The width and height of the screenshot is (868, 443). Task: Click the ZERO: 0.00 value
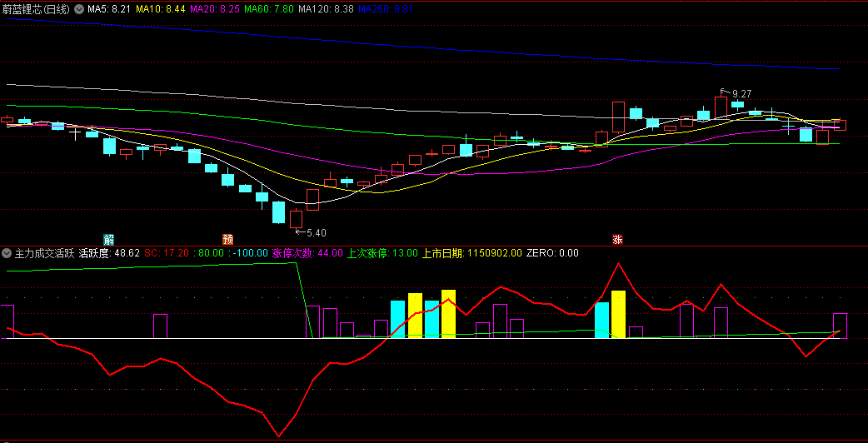point(552,253)
